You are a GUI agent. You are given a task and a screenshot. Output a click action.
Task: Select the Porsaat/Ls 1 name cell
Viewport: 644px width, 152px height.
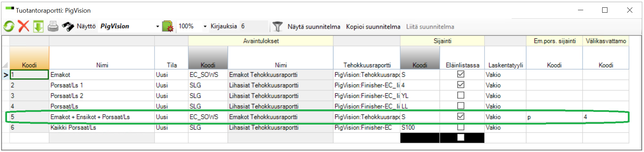(x=102, y=85)
